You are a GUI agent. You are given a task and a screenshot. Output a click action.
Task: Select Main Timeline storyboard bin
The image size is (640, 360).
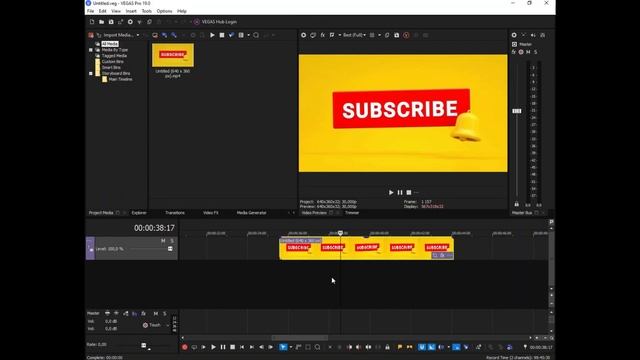click(x=120, y=79)
